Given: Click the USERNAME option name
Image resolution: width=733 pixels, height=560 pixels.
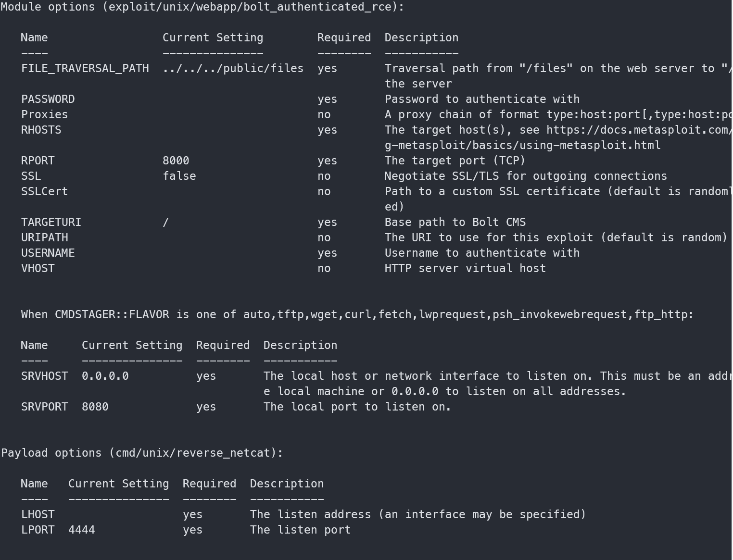Looking at the screenshot, I should coord(48,253).
